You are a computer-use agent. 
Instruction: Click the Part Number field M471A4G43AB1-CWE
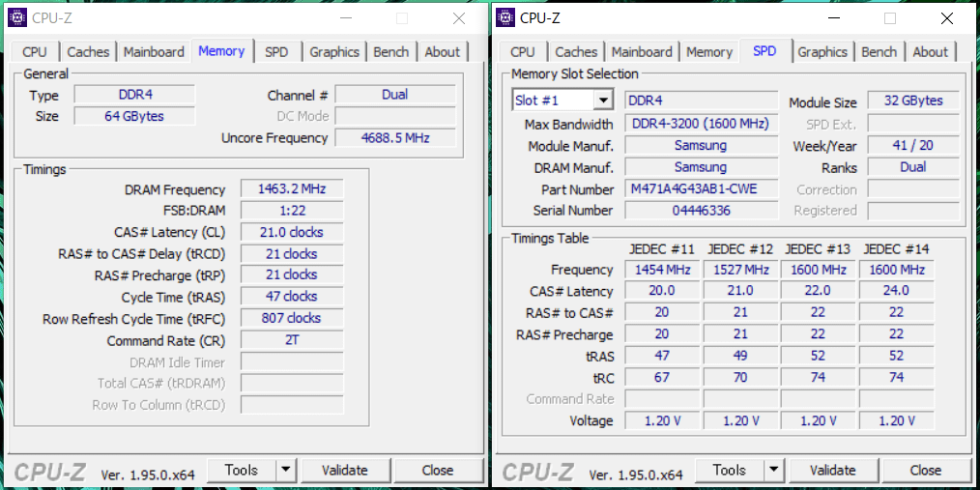(x=701, y=189)
